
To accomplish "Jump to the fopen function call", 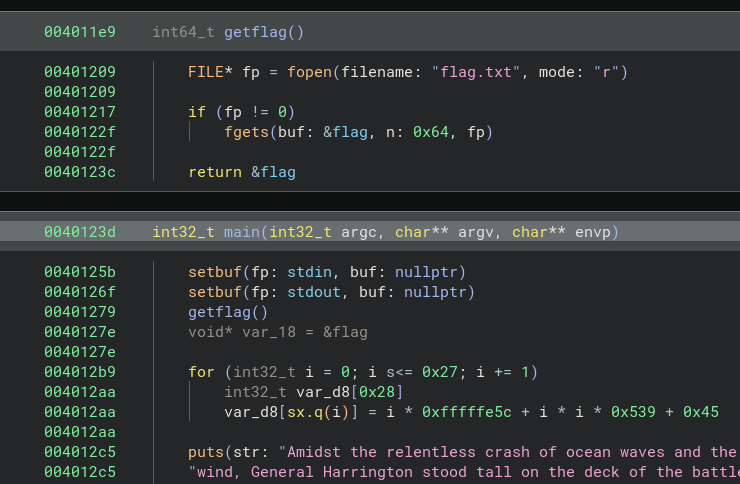I will (309, 72).
